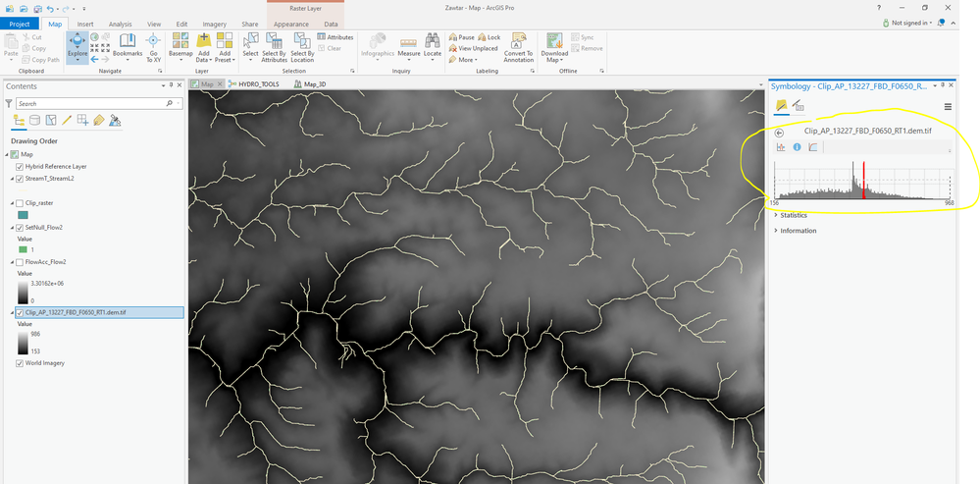
Task: Open Contents pane options dropdown arrow
Action: click(164, 85)
